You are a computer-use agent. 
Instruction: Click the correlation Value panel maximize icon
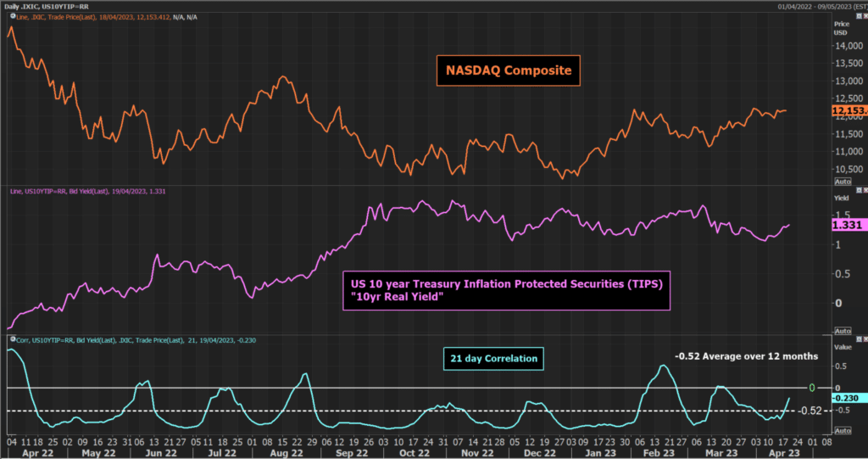coord(860,339)
